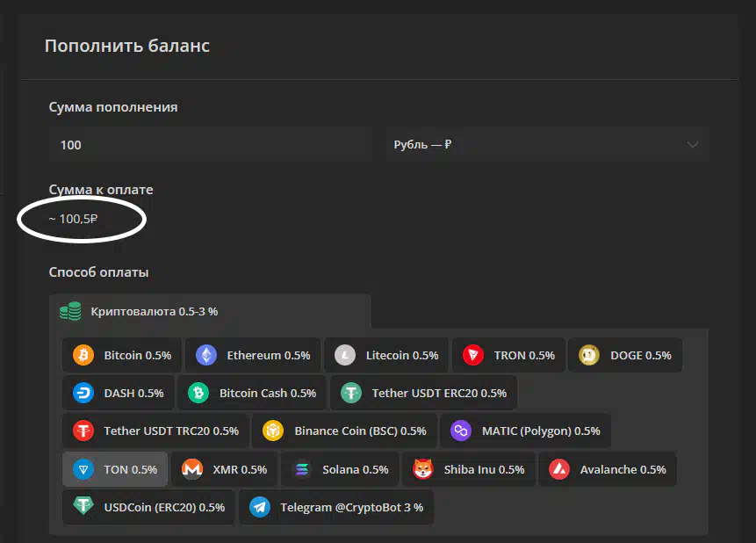Click the MATIC Polygon purple icon
This screenshot has height=543, width=756.
(x=461, y=431)
